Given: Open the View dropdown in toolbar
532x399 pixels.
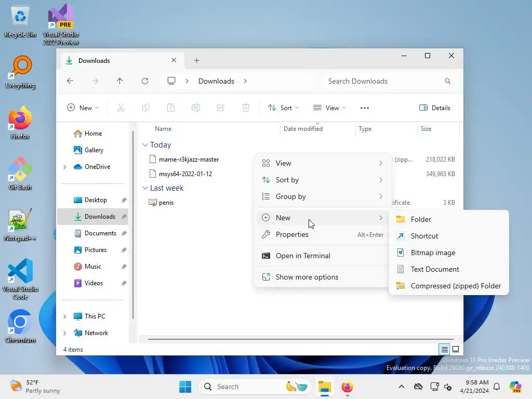Looking at the screenshot, I should coord(329,108).
